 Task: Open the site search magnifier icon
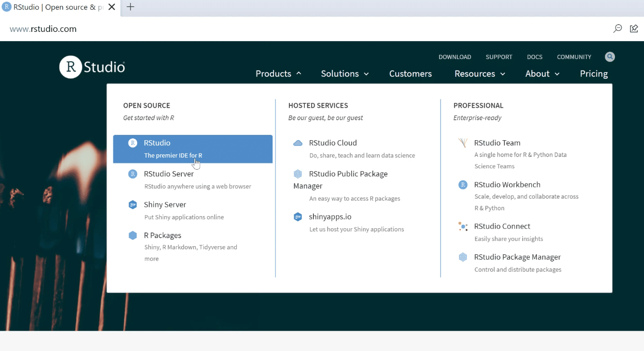[x=610, y=57]
